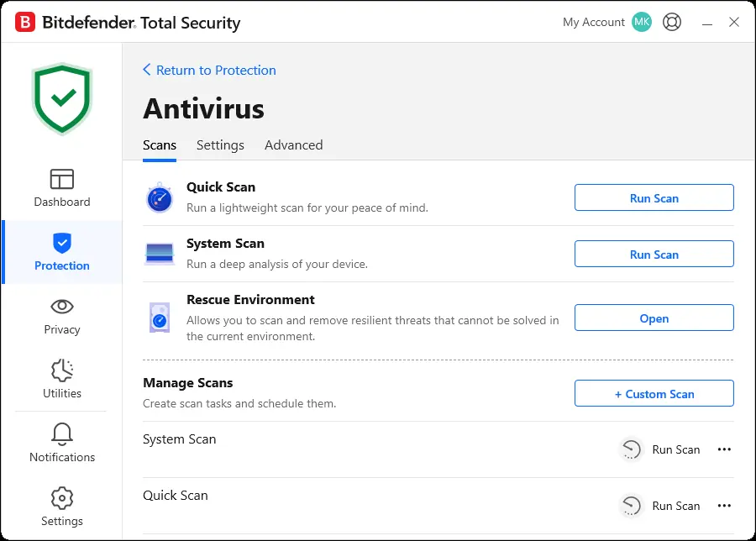Click the support lifebuoy icon in header
Screen dimensions: 756x541
(x=672, y=22)
